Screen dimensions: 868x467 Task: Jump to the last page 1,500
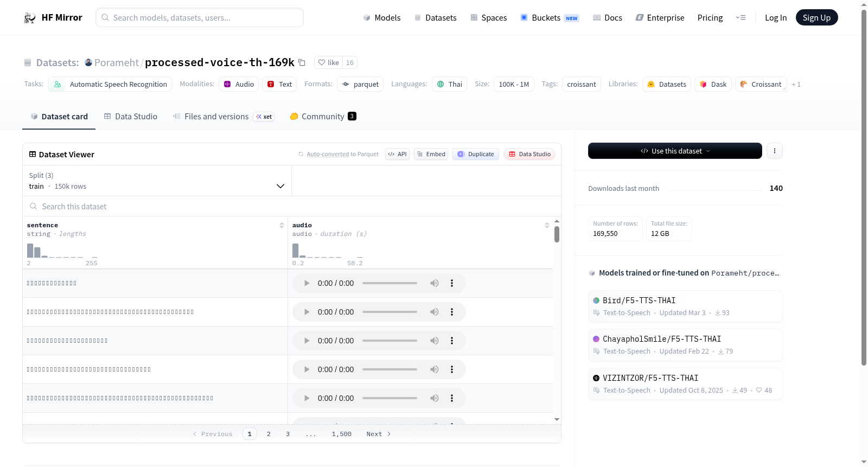click(x=342, y=434)
